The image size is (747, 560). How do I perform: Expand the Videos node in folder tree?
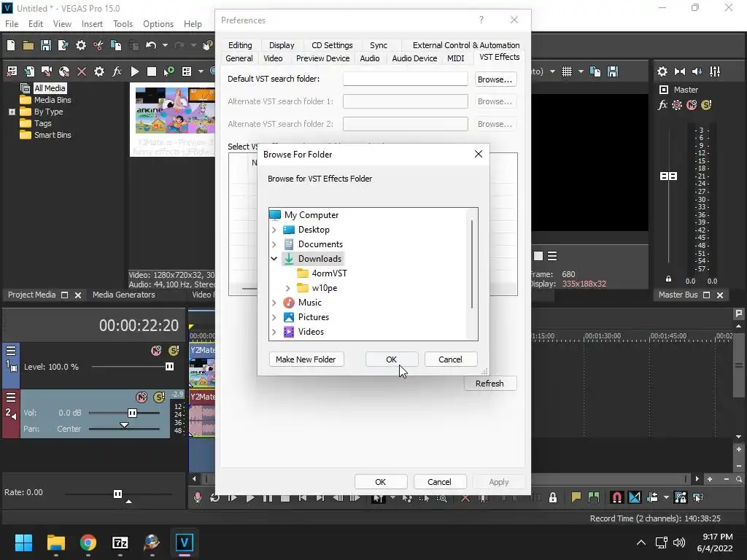[x=274, y=332]
